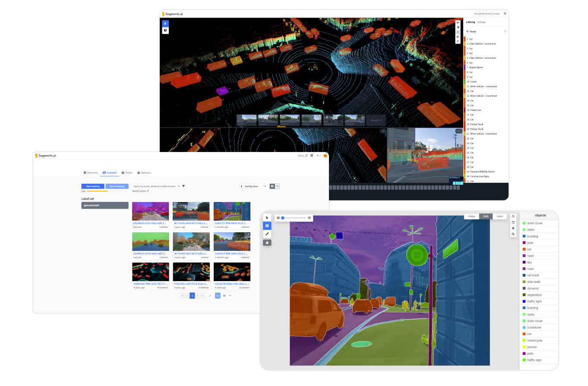Click the Start labeling button

[x=93, y=186]
